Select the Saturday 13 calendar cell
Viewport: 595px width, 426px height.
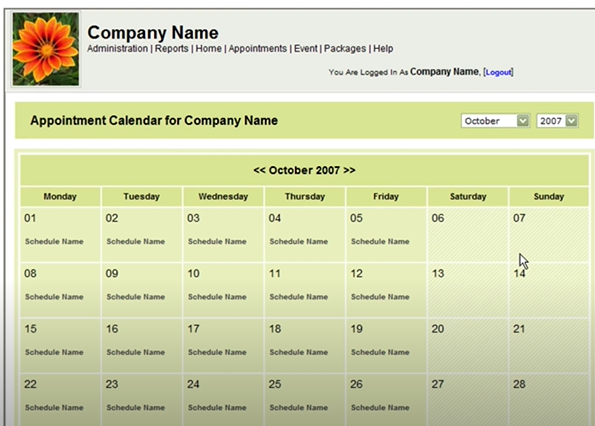(468, 290)
